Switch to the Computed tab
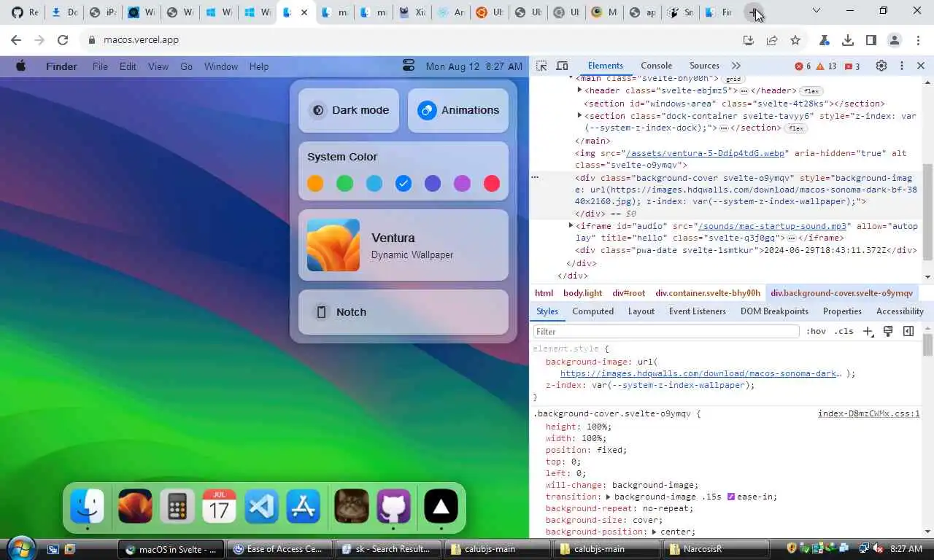This screenshot has width=934, height=560. [x=593, y=311]
